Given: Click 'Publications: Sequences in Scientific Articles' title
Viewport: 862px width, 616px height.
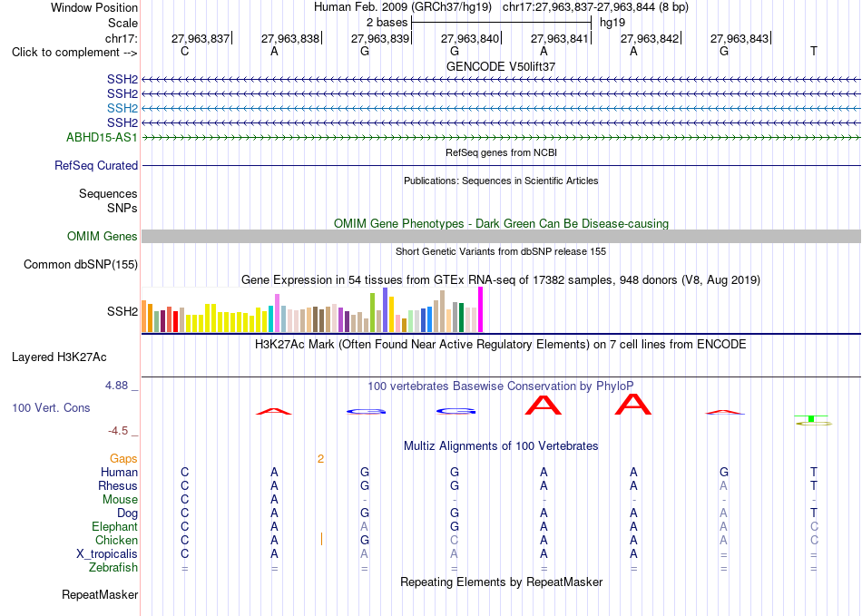Looking at the screenshot, I should click(x=501, y=181).
